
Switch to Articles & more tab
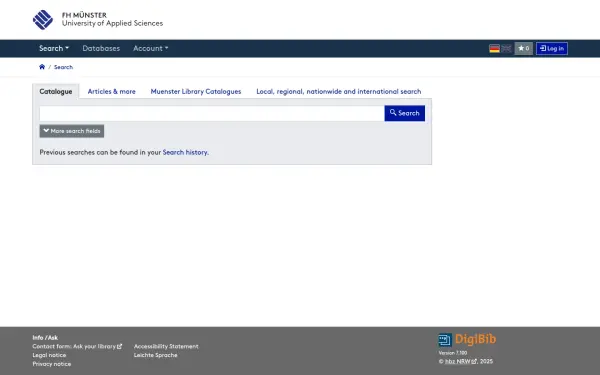coord(112,91)
